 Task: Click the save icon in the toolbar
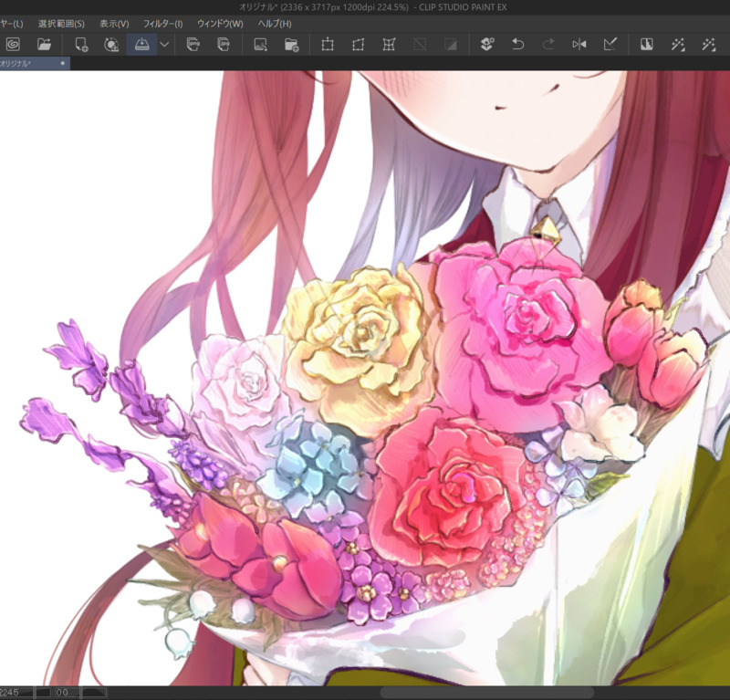tap(141, 44)
